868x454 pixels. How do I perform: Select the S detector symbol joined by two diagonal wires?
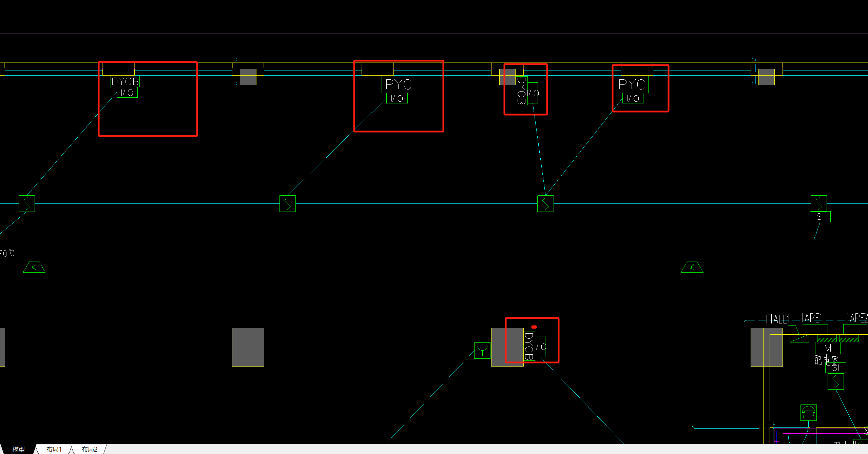pos(546,203)
